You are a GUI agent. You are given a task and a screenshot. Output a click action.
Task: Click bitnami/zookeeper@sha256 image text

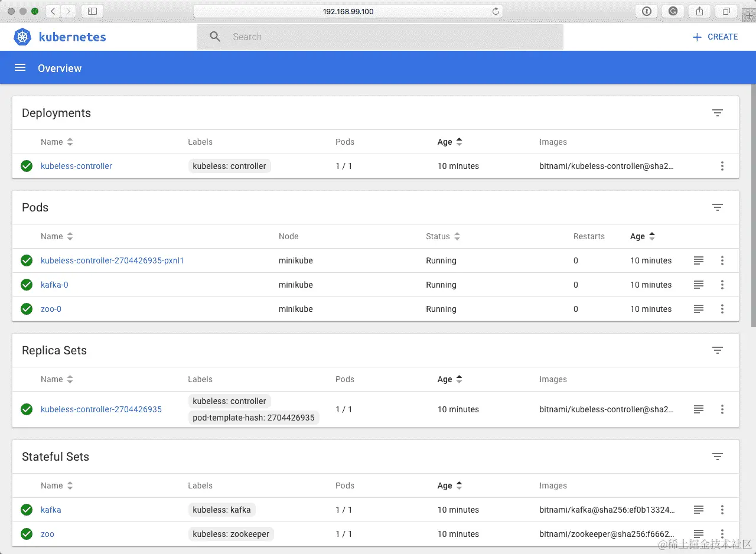(607, 534)
